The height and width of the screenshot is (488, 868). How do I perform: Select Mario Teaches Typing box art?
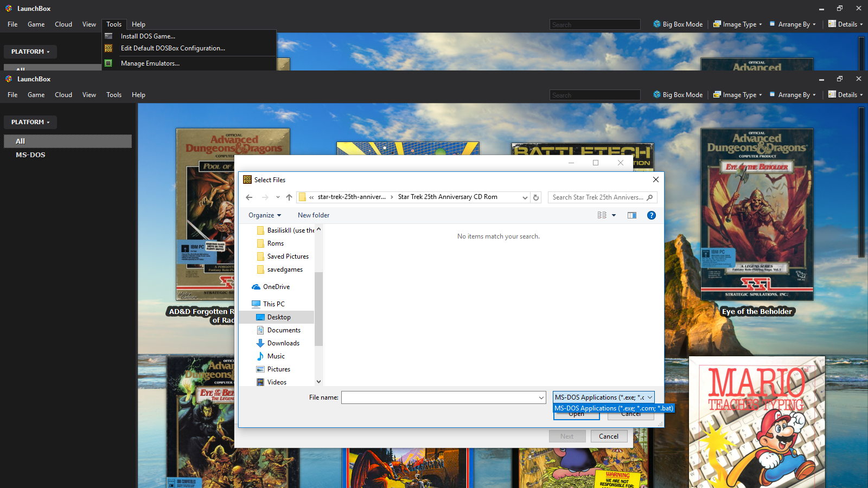[757, 422]
